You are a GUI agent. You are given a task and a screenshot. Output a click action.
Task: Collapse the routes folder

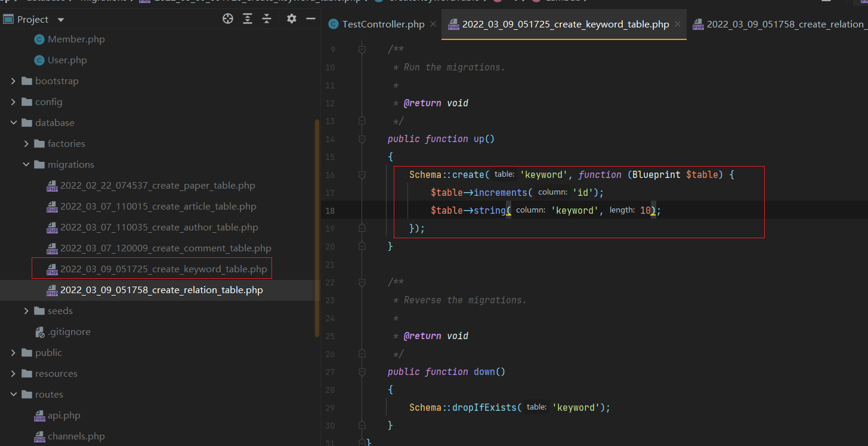tap(13, 395)
